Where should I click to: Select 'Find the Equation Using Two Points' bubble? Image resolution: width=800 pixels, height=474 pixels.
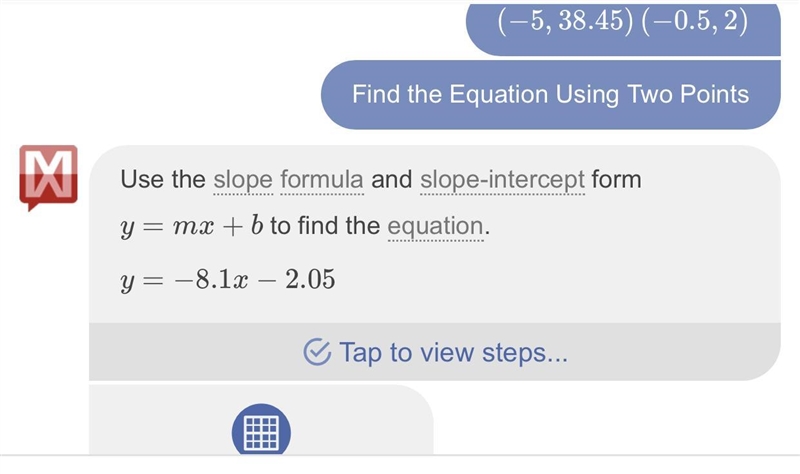(551, 94)
